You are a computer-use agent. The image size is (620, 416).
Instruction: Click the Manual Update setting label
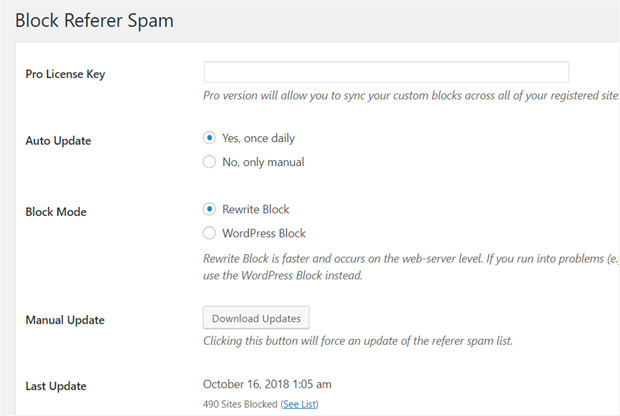[65, 320]
